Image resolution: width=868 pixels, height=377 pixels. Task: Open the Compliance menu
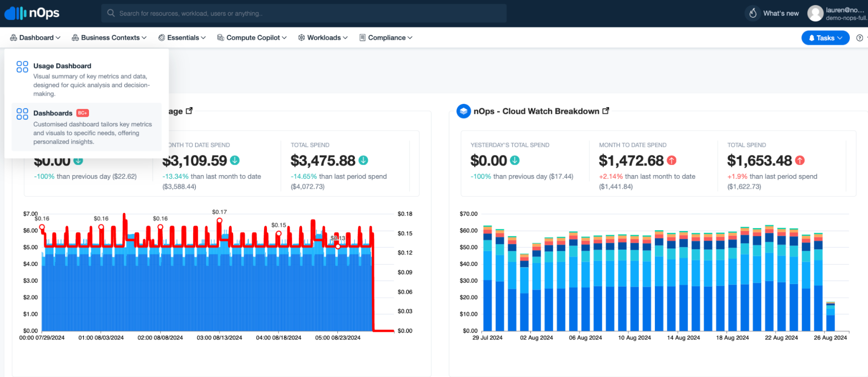click(386, 38)
